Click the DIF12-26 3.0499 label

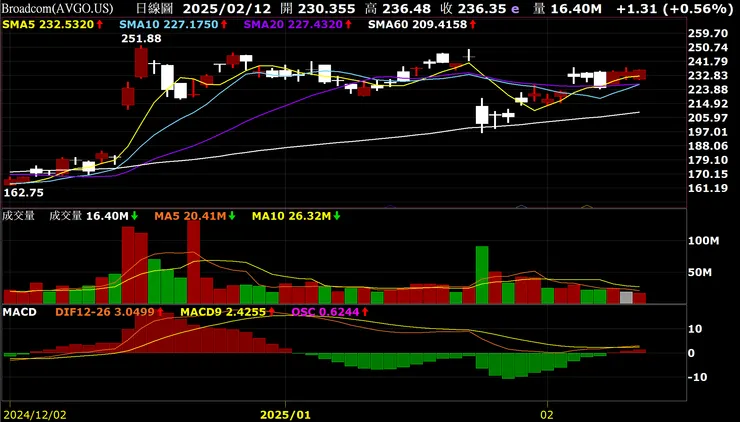[x=105, y=312]
